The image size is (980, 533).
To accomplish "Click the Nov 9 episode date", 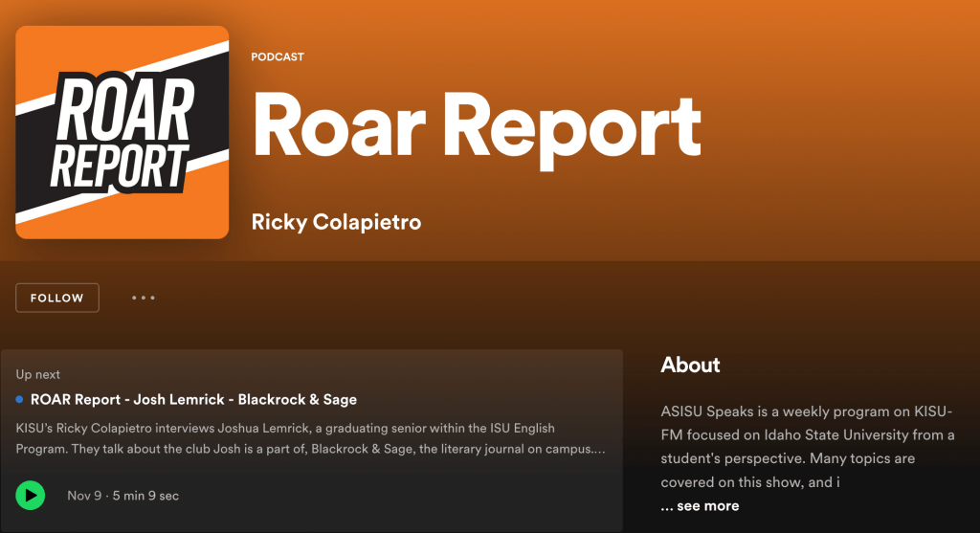I will (83, 496).
